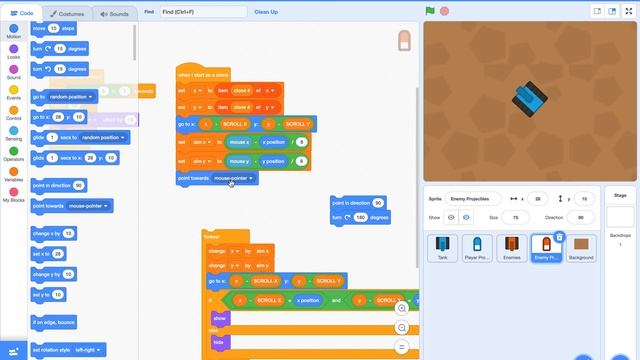The width and height of the screenshot is (640, 360).
Task: Open random position dropdown in palette glide block
Action: click(103, 138)
